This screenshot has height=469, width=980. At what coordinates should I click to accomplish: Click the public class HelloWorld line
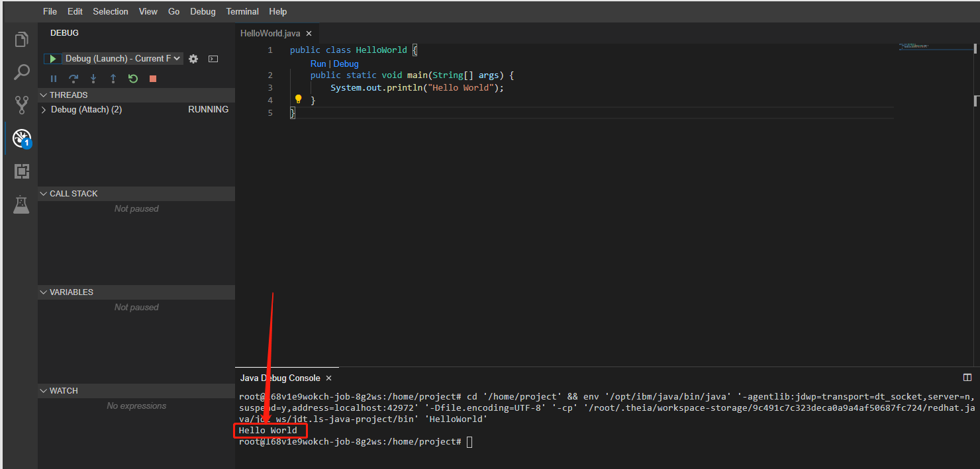click(354, 50)
